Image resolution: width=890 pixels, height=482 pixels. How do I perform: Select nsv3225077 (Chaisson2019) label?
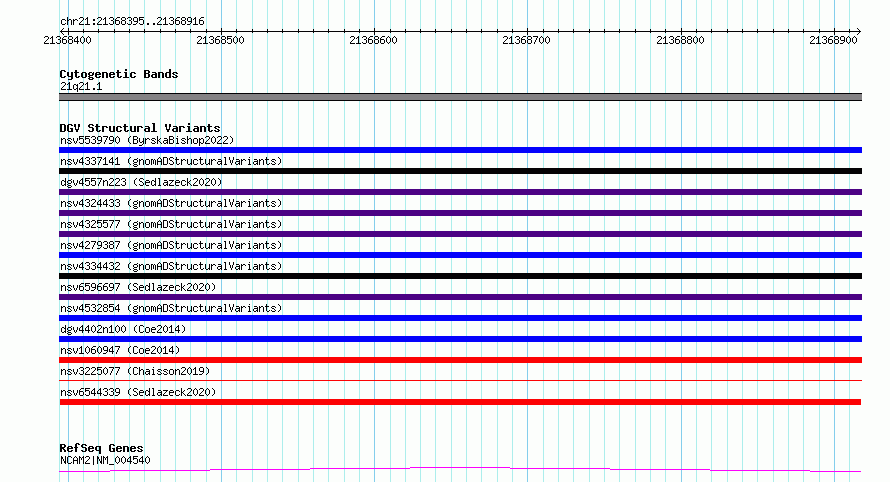coord(135,371)
